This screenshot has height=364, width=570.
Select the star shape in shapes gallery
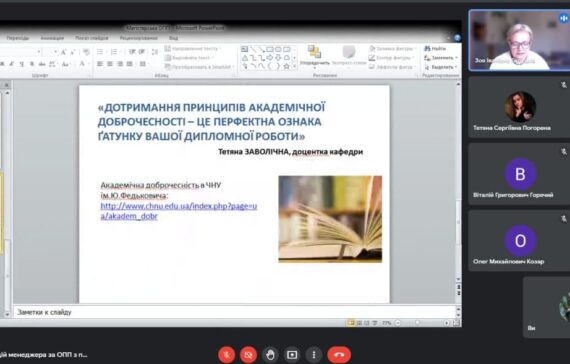286,66
